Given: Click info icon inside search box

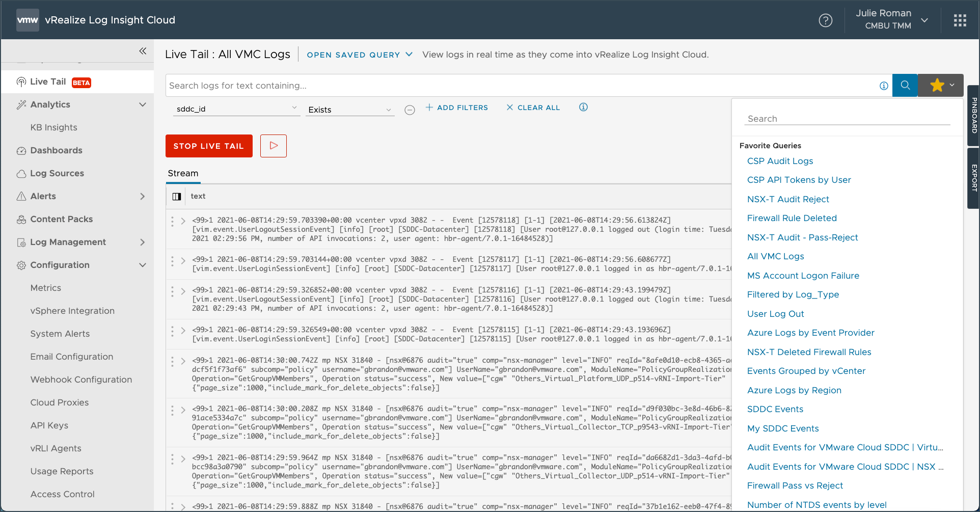Looking at the screenshot, I should [x=884, y=86].
